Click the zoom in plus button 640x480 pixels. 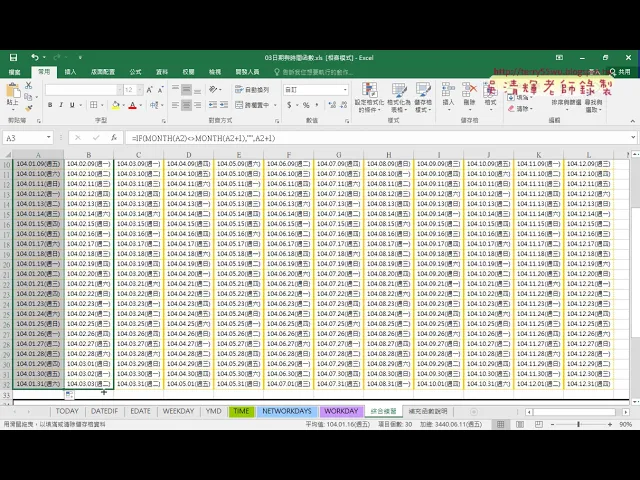(610, 424)
